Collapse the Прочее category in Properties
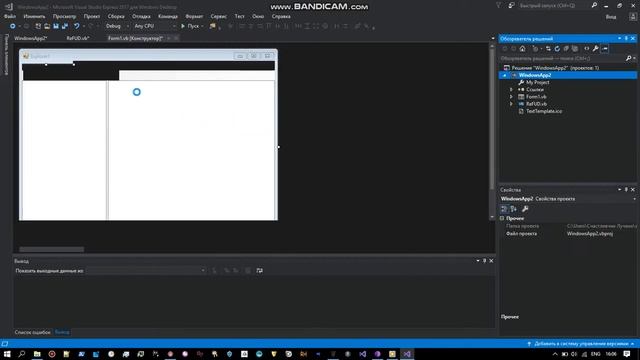The image size is (640, 360). click(502, 218)
